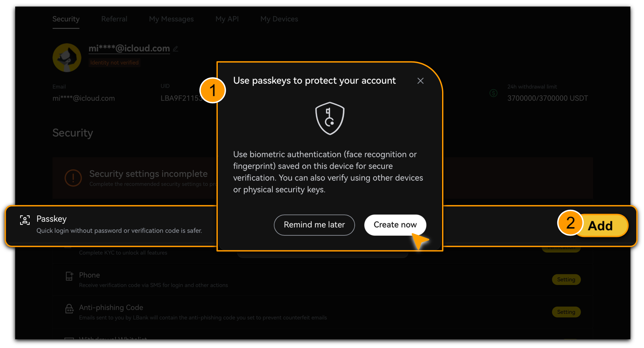Choose Remind me later

pos(314,225)
